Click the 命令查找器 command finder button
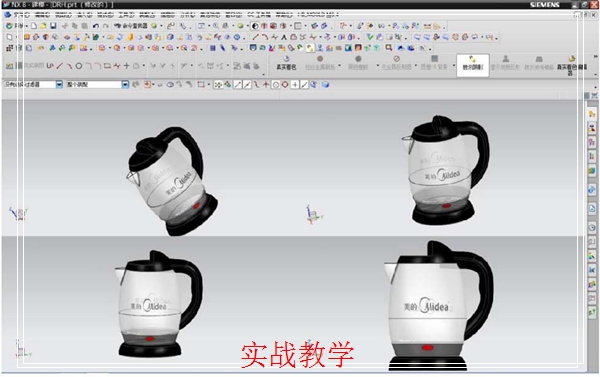600x377 pixels. [x=131, y=26]
